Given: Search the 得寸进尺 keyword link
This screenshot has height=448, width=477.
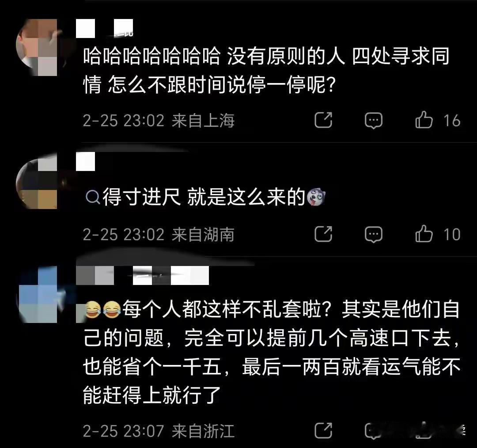Looking at the screenshot, I should pos(142,197).
